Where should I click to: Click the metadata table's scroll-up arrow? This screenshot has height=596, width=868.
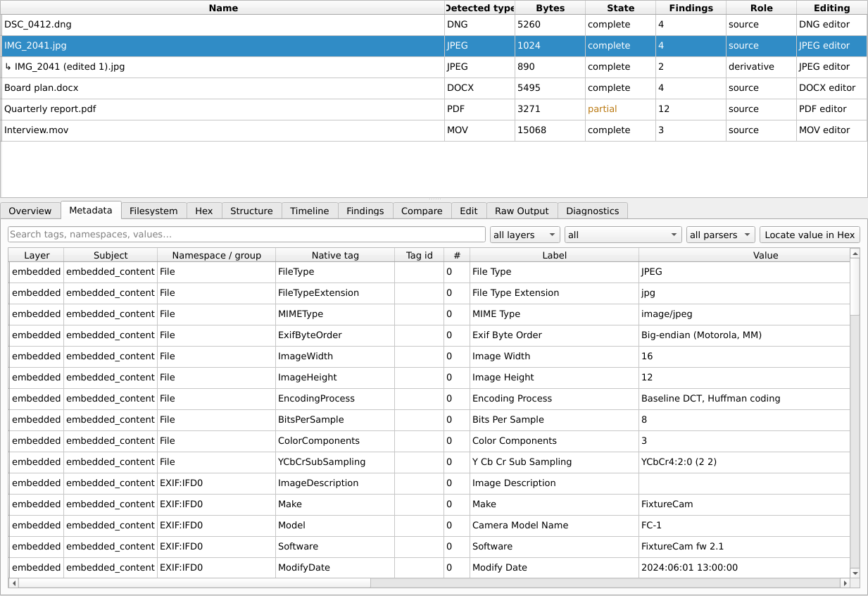click(855, 254)
